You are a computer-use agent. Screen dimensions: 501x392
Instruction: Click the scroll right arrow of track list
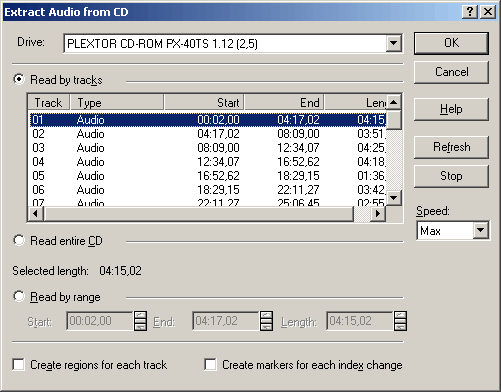378,213
